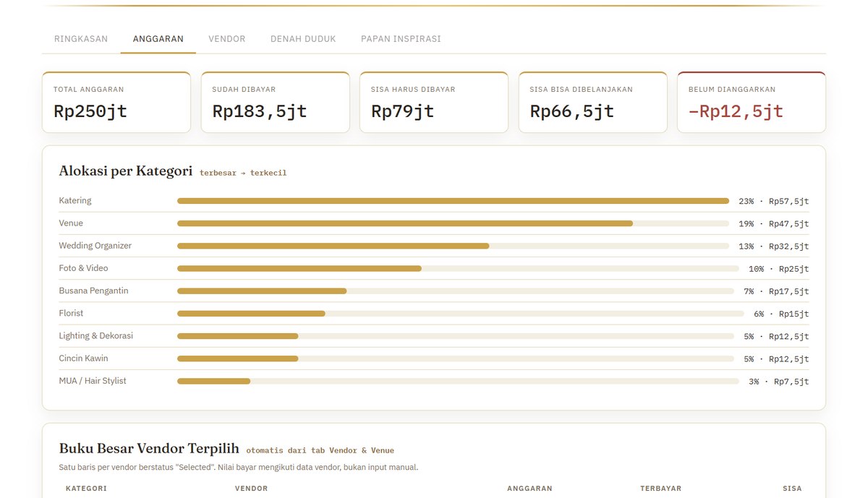Click the '7% · Rp17,5jt' value
868x498 pixels.
[776, 291]
